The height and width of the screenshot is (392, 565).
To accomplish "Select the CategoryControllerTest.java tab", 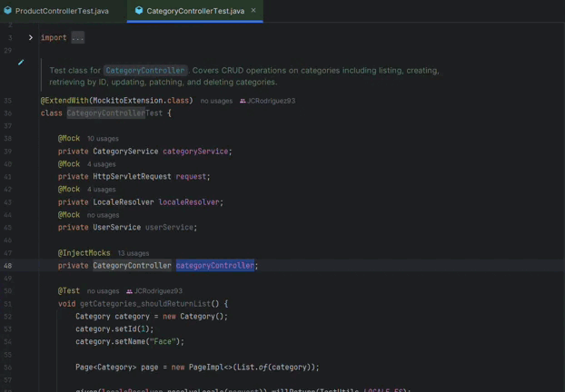I will [x=195, y=11].
